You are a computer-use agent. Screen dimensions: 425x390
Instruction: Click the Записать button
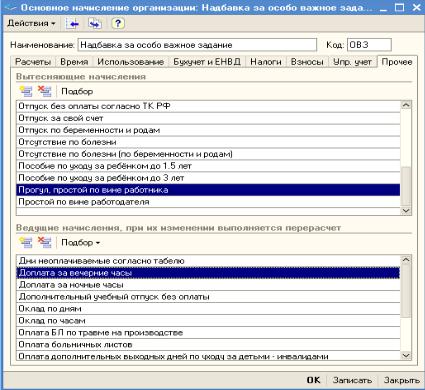(352, 380)
